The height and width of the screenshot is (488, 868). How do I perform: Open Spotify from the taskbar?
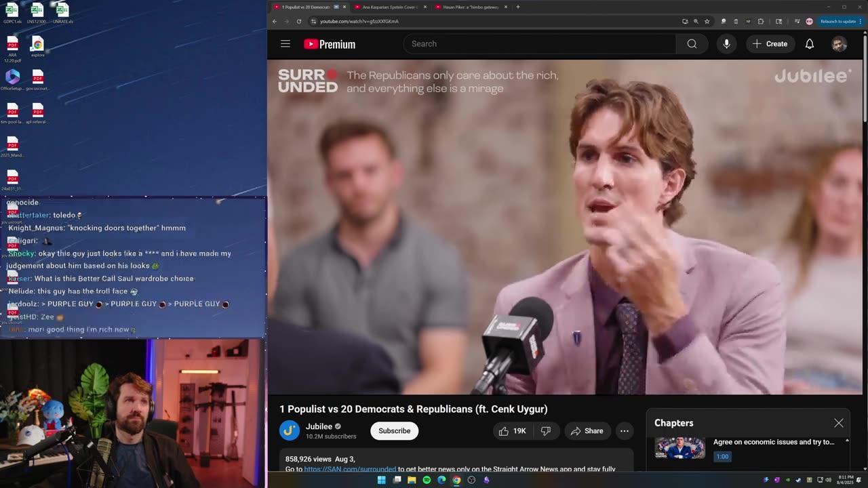pyautogui.click(x=427, y=480)
